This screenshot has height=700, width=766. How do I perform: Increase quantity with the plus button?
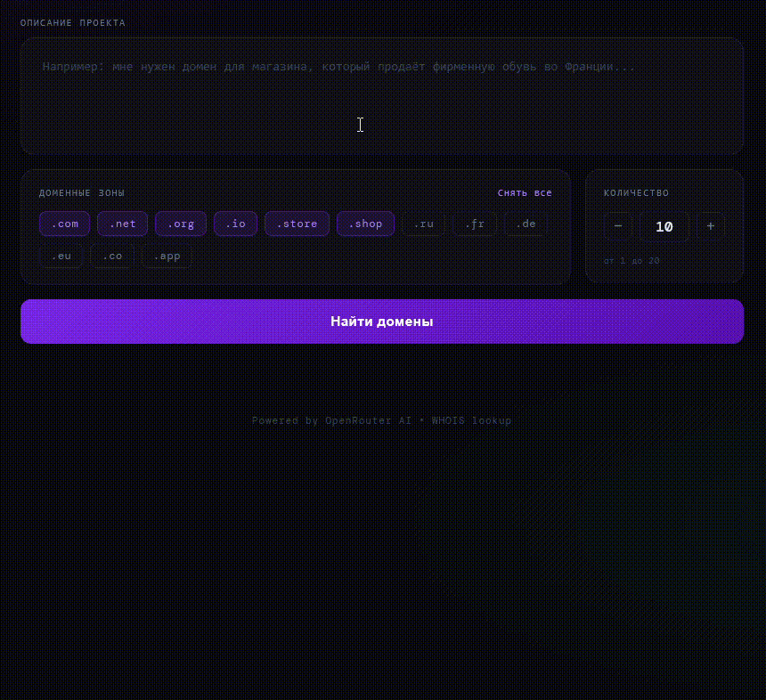point(710,226)
